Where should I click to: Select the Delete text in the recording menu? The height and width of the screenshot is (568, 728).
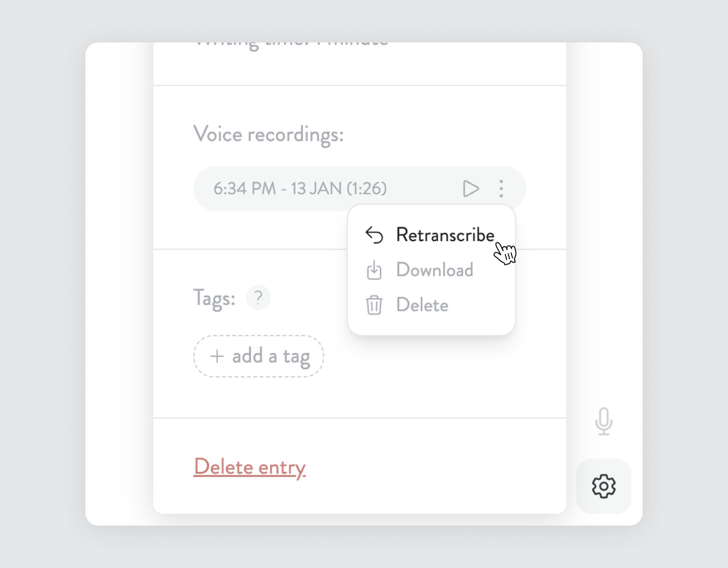pos(422,305)
